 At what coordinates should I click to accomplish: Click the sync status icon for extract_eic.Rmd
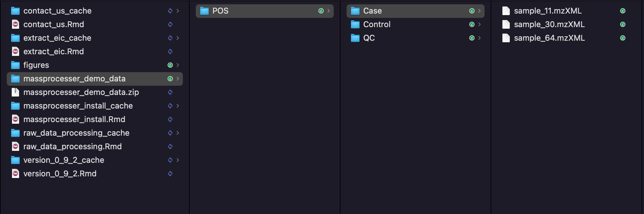click(170, 51)
